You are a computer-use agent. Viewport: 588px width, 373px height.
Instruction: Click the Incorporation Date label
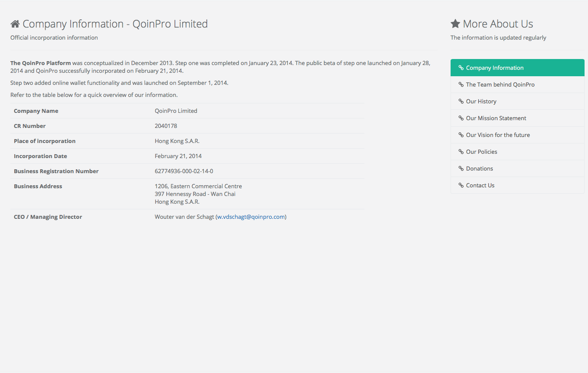40,156
